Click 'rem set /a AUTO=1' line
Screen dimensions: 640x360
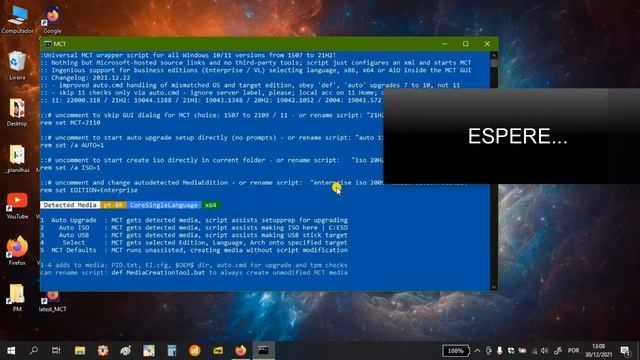(72, 145)
